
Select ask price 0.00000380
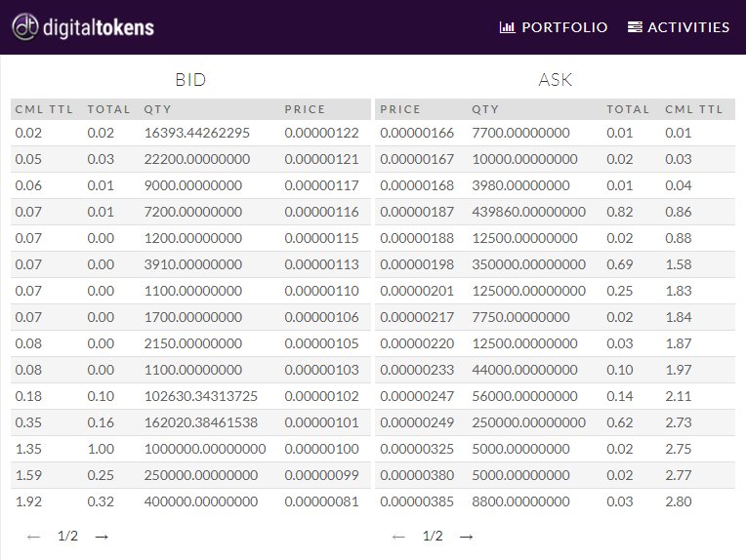[417, 475]
